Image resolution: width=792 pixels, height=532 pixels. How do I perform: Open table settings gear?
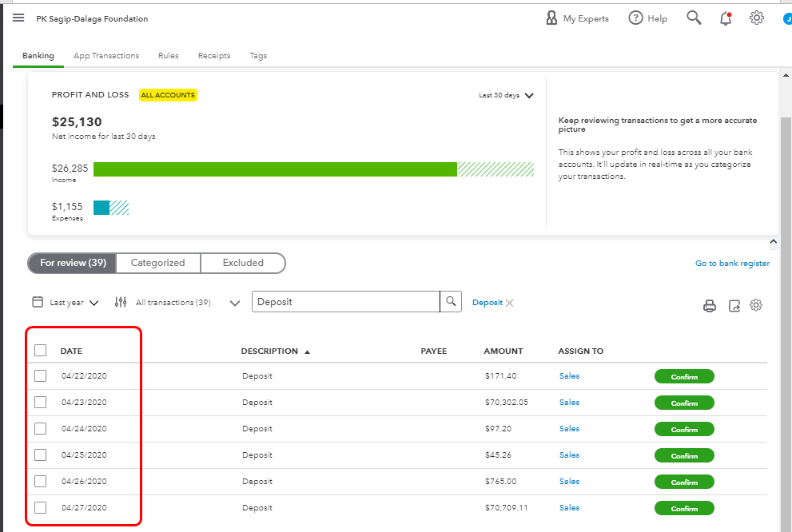pos(755,305)
